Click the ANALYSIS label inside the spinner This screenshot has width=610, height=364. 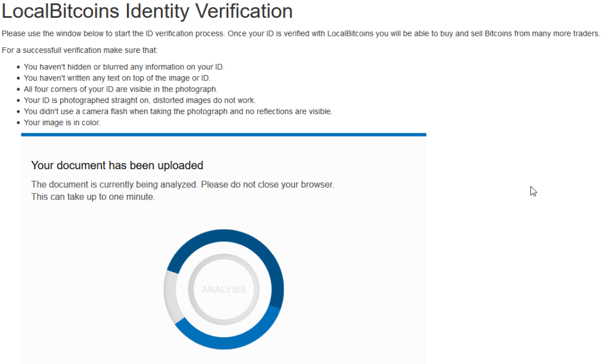pos(223,290)
